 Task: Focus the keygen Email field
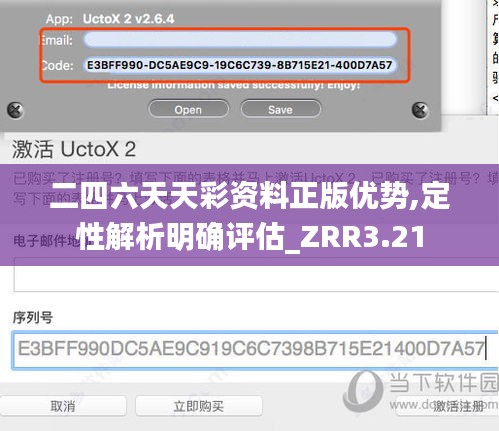(x=240, y=40)
